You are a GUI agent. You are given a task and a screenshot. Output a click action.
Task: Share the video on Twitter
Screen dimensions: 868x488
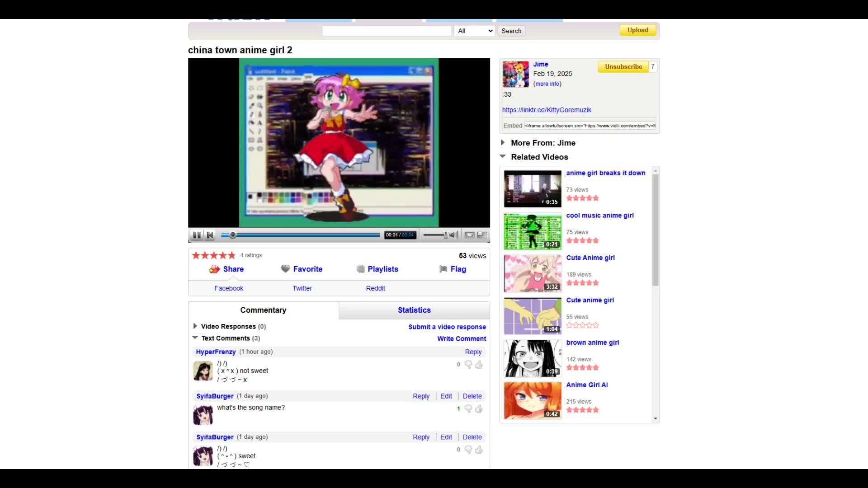coord(302,288)
